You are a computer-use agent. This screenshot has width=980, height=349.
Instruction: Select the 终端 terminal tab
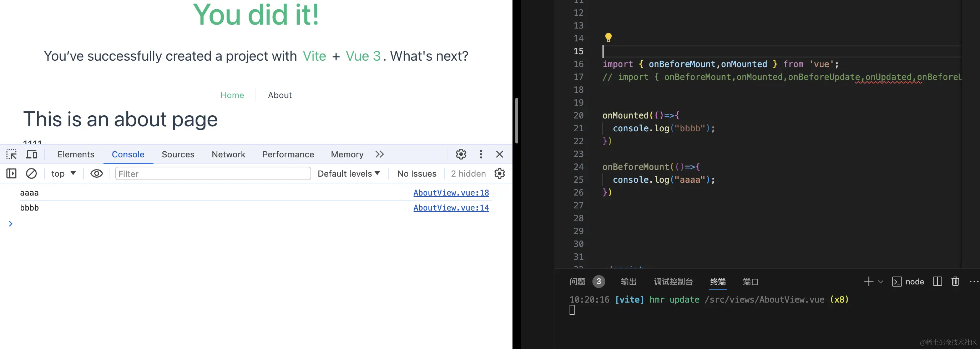(x=718, y=282)
